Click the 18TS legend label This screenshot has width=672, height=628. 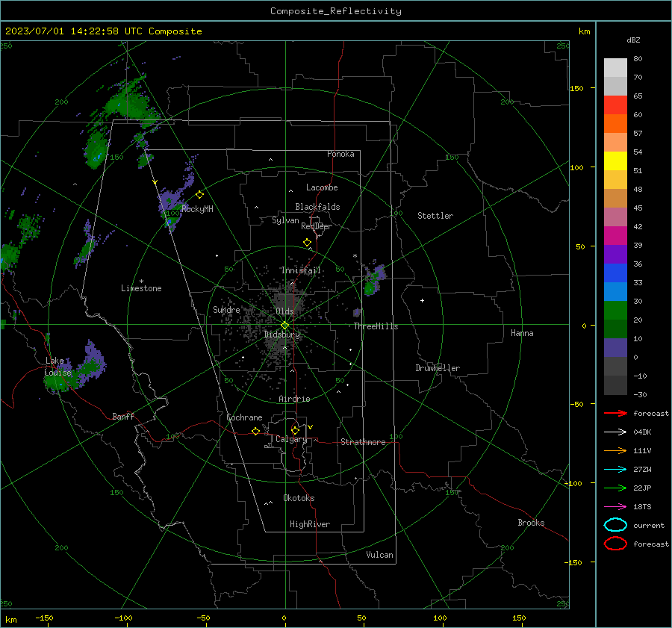tap(642, 507)
